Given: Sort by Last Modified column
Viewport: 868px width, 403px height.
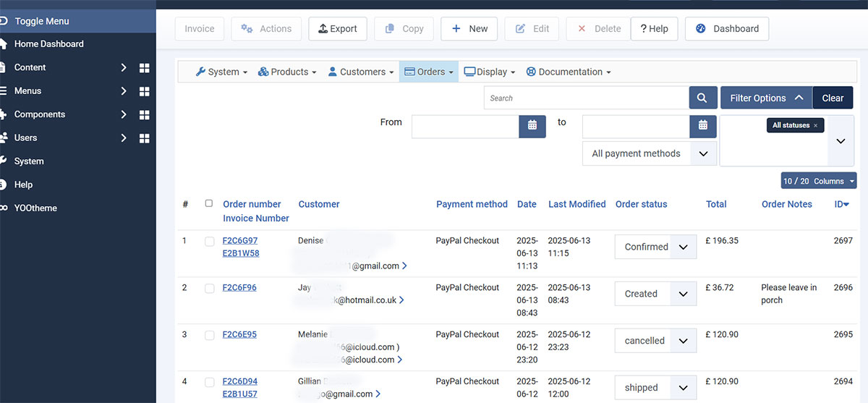Looking at the screenshot, I should click(577, 205).
